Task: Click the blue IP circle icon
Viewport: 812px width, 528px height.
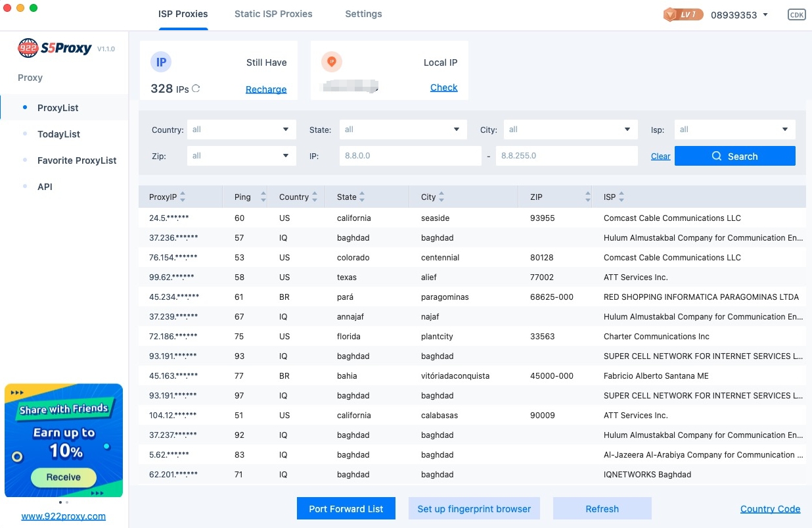Action: (x=161, y=62)
